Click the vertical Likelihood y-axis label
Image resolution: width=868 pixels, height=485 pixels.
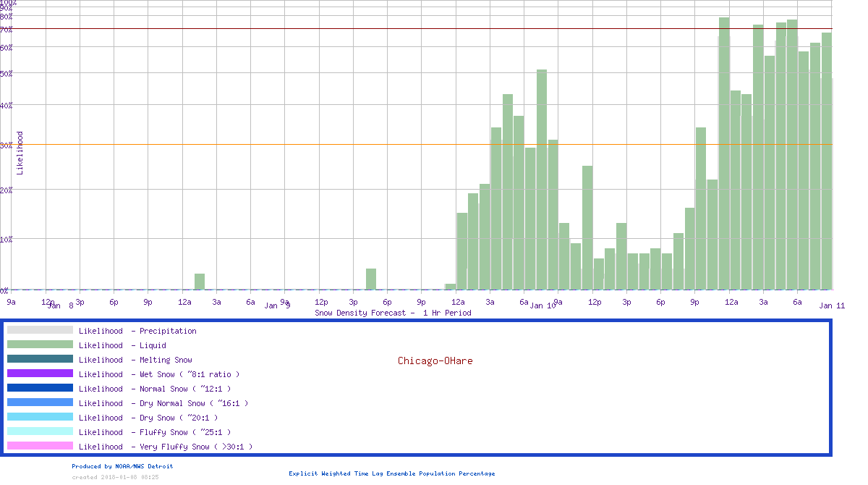click(20, 153)
